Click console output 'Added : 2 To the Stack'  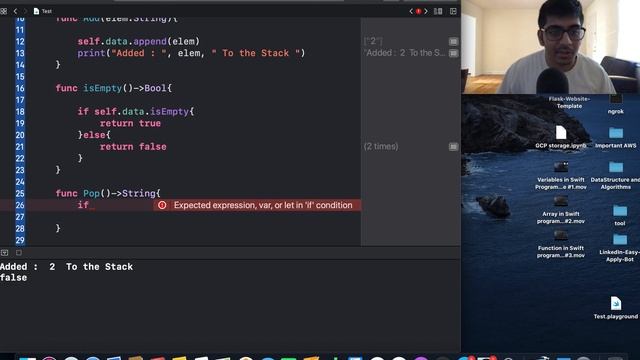click(67, 267)
